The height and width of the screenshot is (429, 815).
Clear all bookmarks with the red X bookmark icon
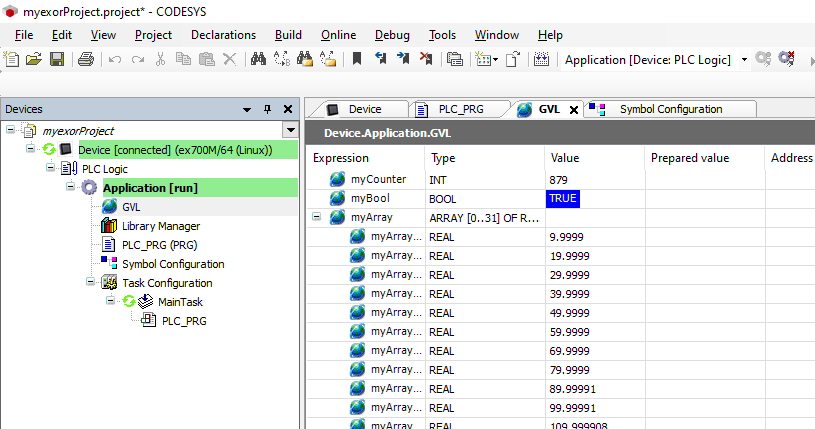426,59
